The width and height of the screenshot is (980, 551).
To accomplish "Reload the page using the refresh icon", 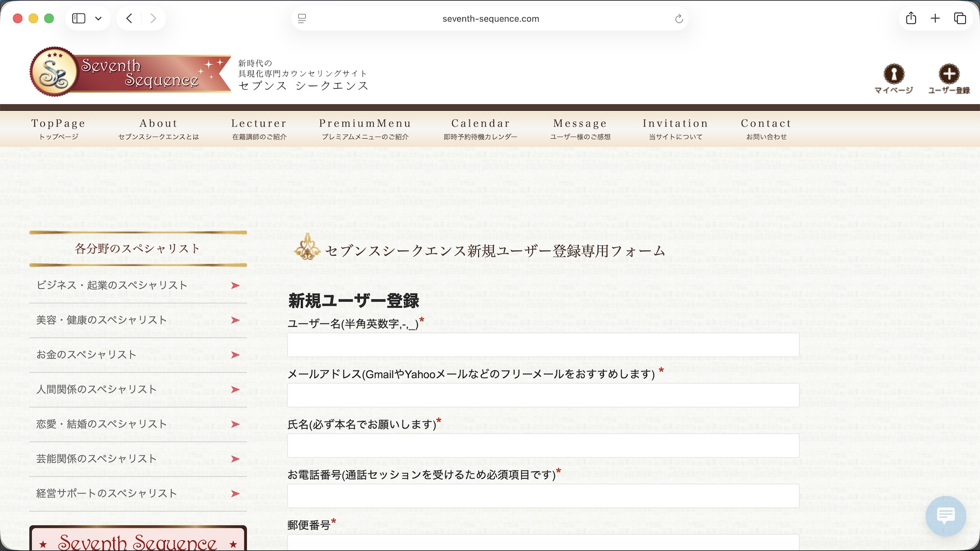I will click(x=679, y=19).
